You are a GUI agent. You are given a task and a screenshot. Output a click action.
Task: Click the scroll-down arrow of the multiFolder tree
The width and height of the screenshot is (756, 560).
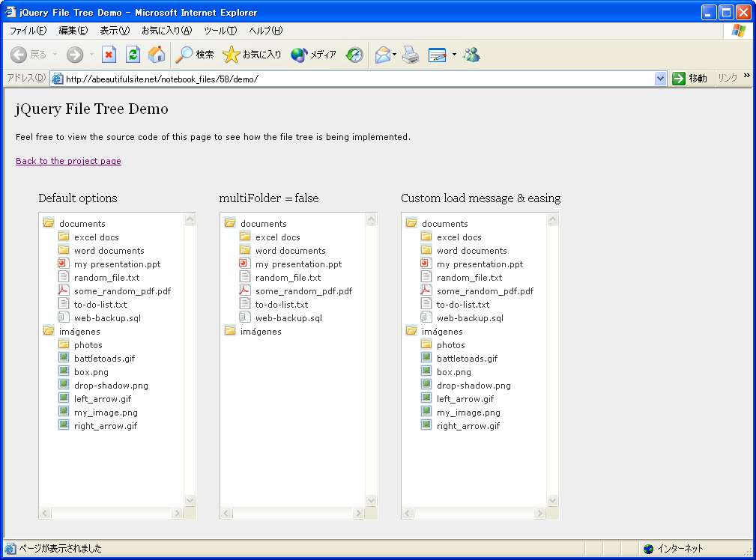[x=371, y=500]
